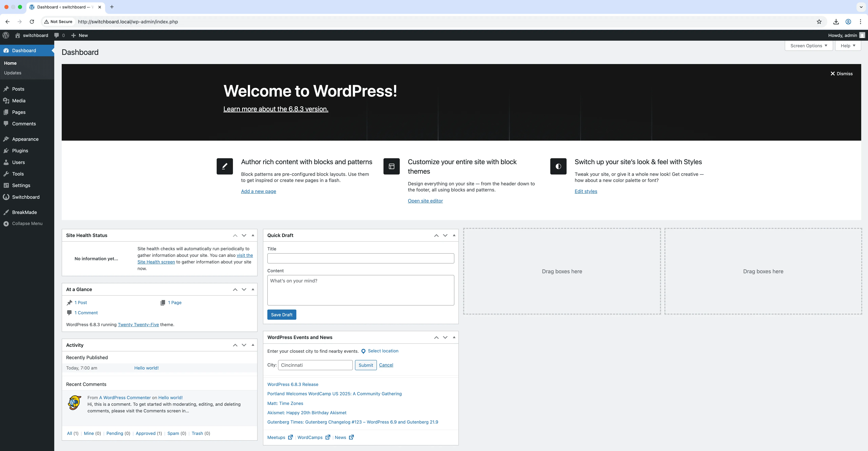868x451 pixels.
Task: Click the admin avatar at top right
Action: [x=862, y=35]
